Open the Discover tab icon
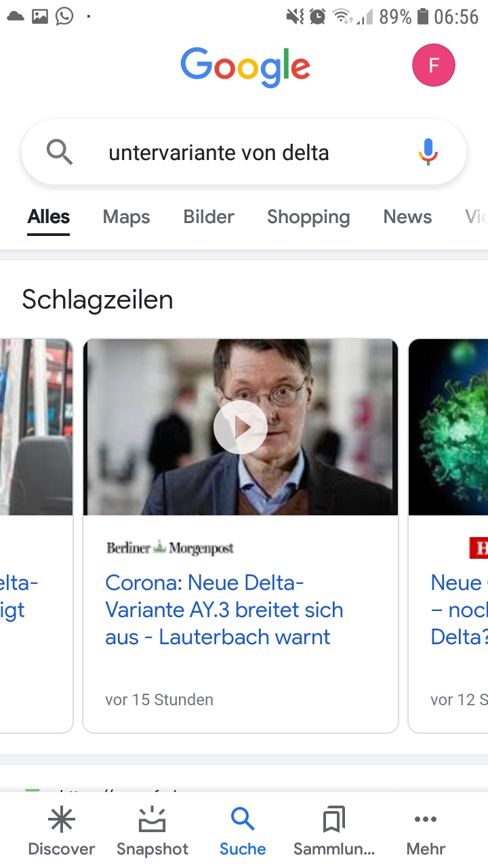Viewport: 488px width, 868px height. [61, 821]
